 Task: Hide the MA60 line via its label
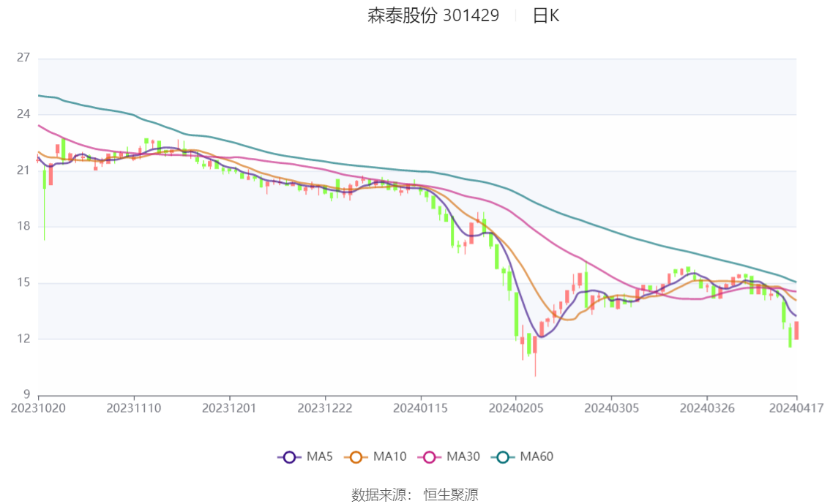click(x=536, y=456)
